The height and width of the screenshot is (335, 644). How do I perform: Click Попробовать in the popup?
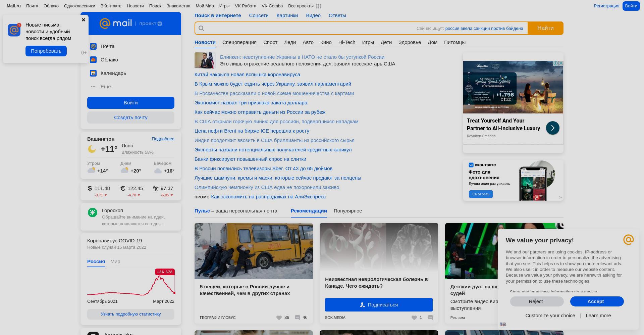click(x=46, y=51)
